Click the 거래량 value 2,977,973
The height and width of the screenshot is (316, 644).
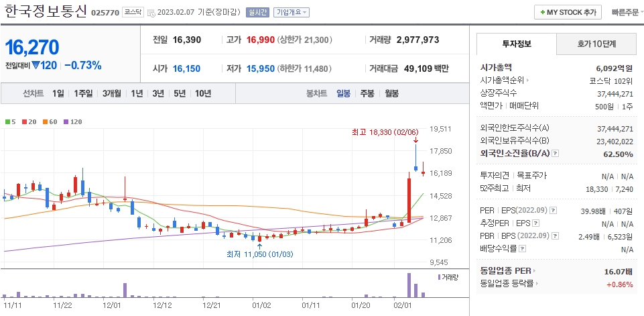point(417,40)
